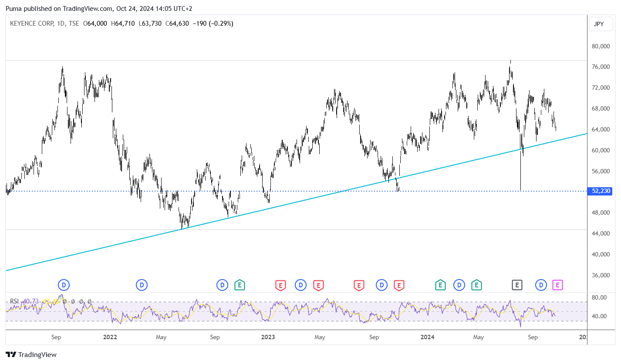621x364 pixels.
Task: Click the dividend D marker beside the purple E
Action: [541, 285]
